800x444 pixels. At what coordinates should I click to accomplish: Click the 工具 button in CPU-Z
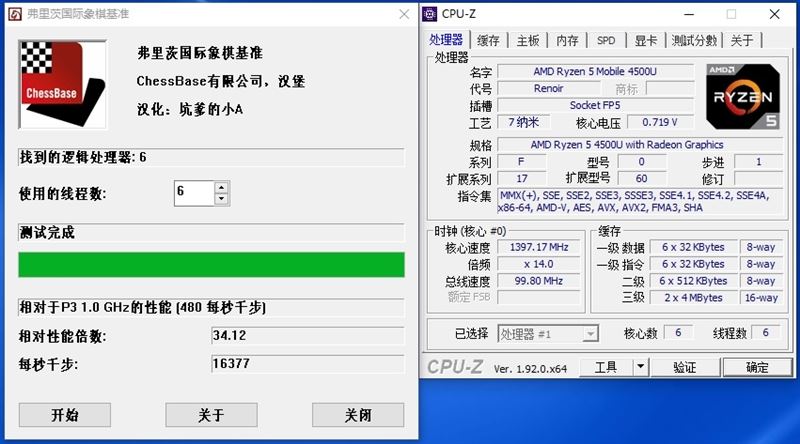coord(606,367)
